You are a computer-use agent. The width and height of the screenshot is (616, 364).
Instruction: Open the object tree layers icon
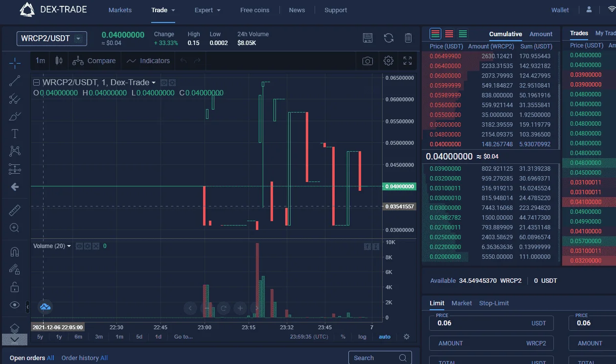(x=15, y=327)
